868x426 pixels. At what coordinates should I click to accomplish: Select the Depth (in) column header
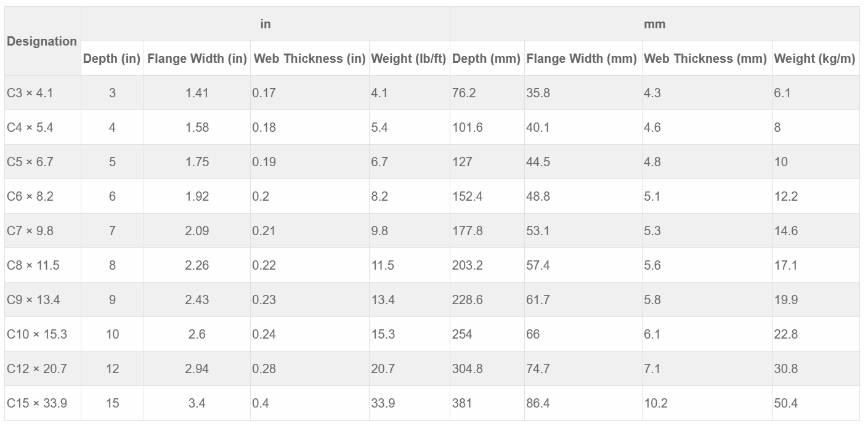[x=112, y=58]
